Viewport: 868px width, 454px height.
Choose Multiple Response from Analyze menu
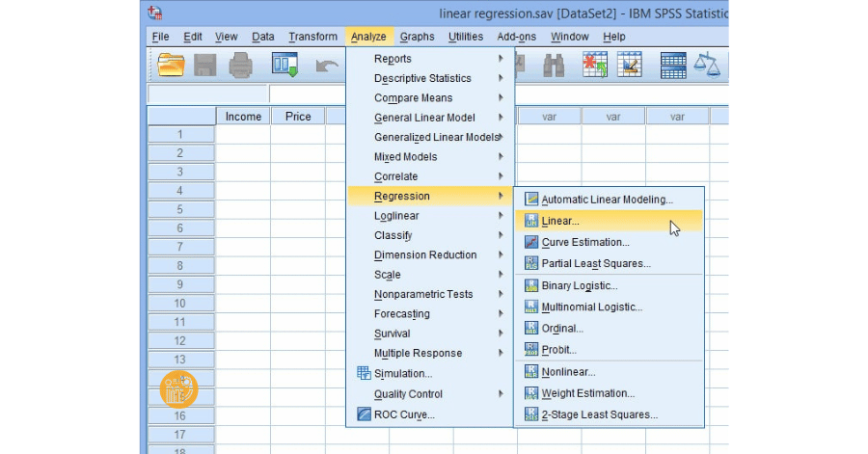(418, 353)
